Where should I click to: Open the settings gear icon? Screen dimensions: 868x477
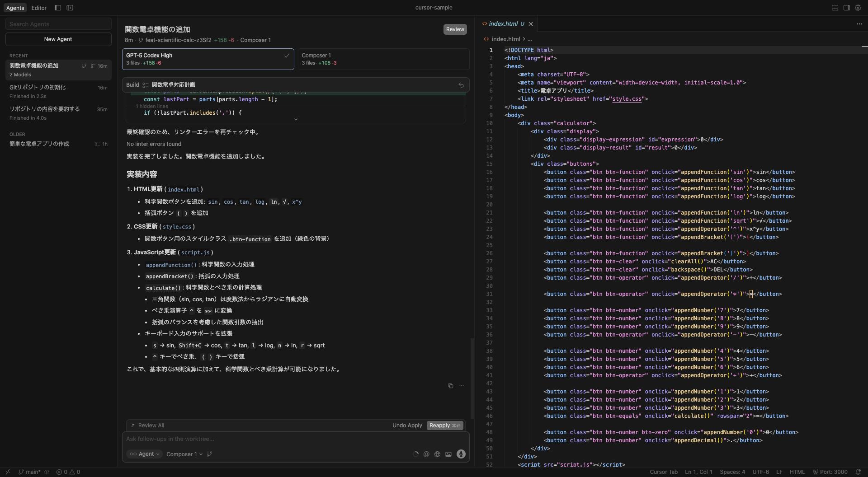click(858, 8)
